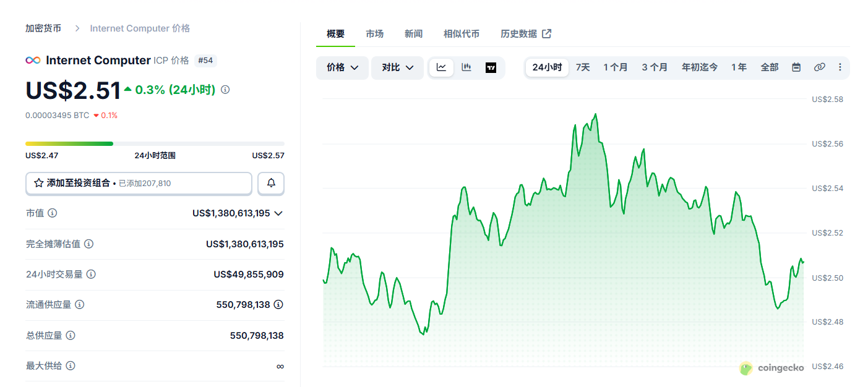This screenshot has width=868, height=387.
Task: Click the US$2.58 axis label
Action: coord(828,99)
